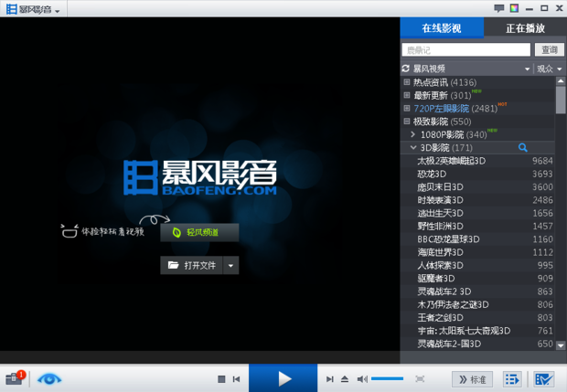Viewport: 567px width, 392px height.
Task: Expand the 720P左眼影院 (2481) category
Action: point(407,108)
